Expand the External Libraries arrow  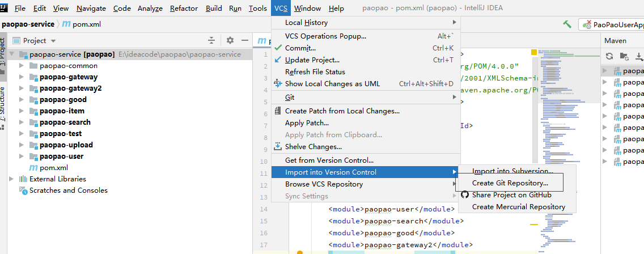[x=11, y=179]
